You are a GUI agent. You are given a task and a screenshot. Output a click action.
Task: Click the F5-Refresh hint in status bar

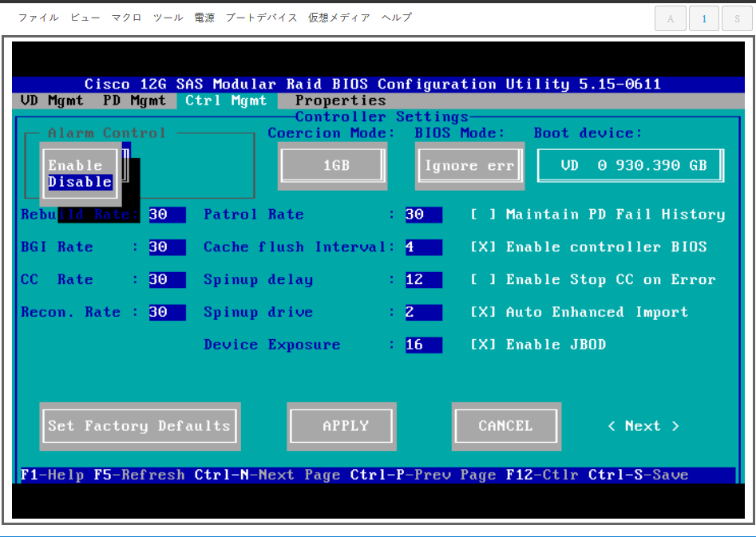pyautogui.click(x=140, y=476)
